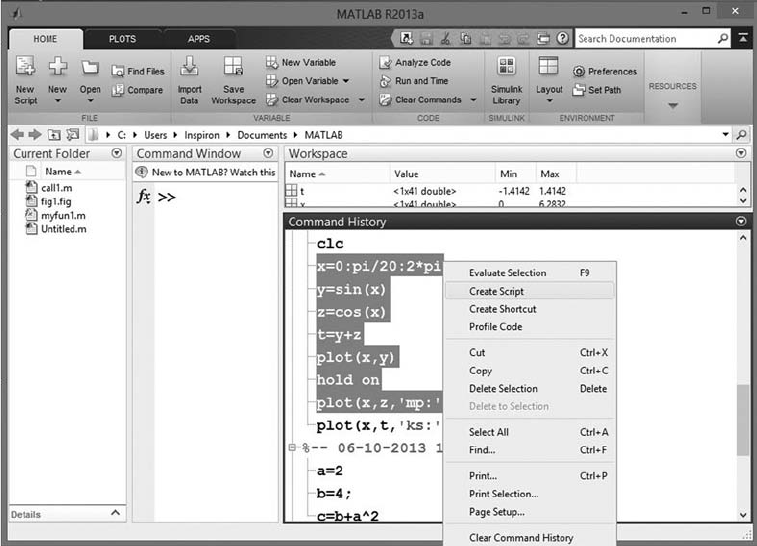Click the Copy icon in quick access toolbar
The image size is (757, 546).
[465, 39]
